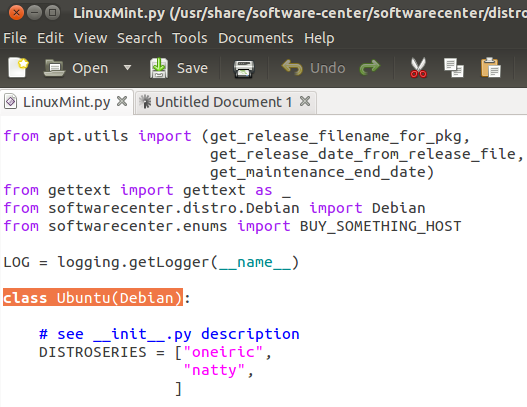The height and width of the screenshot is (407, 527).
Task: Open the Edit menu
Action: point(50,38)
